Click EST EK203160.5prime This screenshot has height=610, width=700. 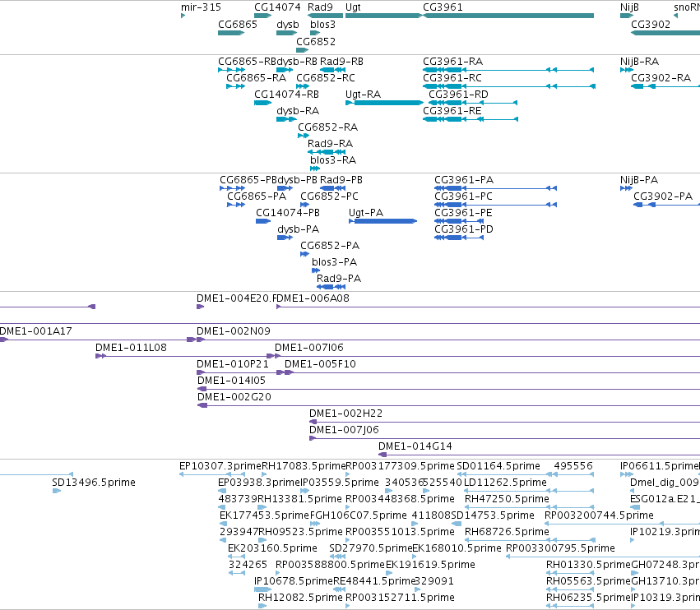click(x=272, y=548)
